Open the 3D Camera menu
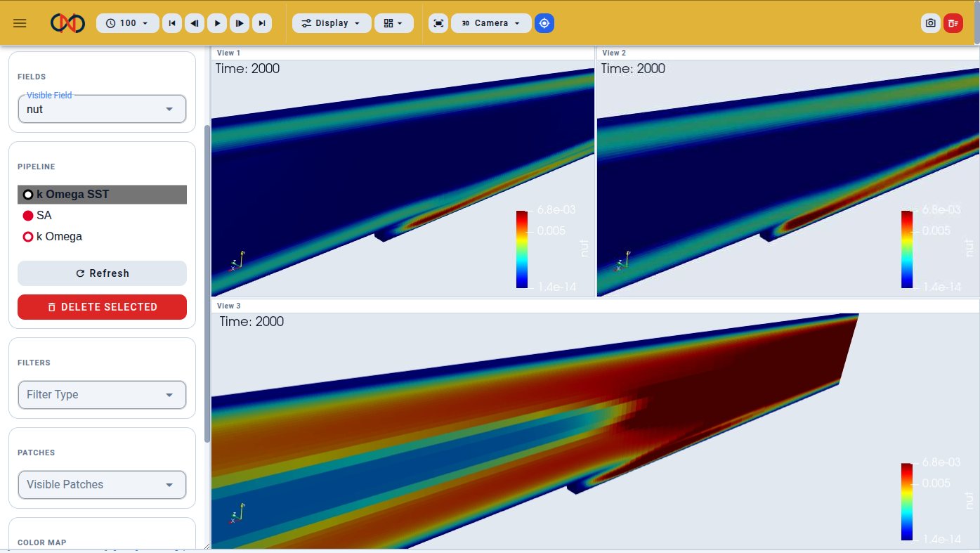Image resolution: width=980 pixels, height=553 pixels. click(x=491, y=23)
